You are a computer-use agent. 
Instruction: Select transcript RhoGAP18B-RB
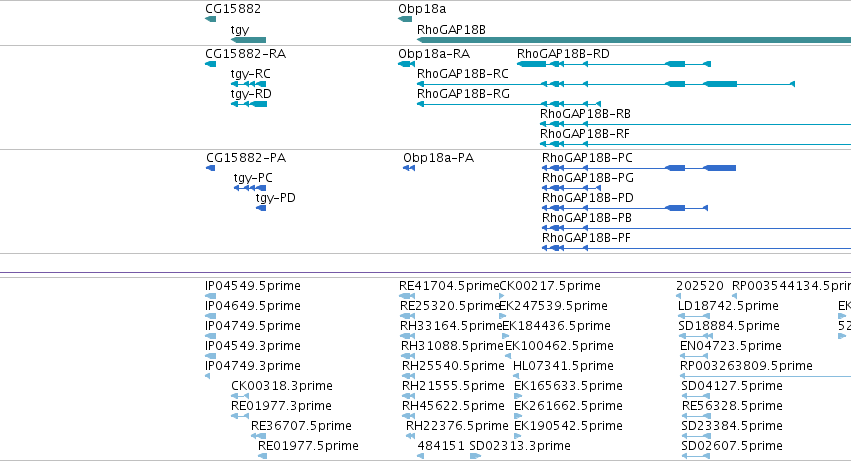[x=585, y=114]
